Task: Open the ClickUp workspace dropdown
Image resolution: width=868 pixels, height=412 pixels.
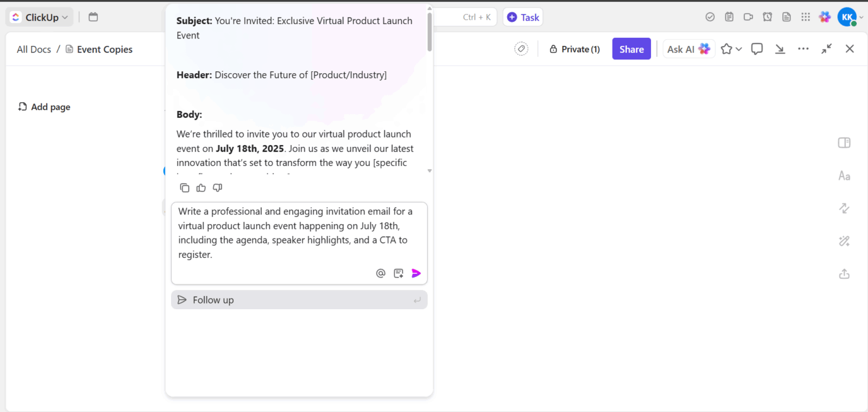Action: tap(39, 17)
